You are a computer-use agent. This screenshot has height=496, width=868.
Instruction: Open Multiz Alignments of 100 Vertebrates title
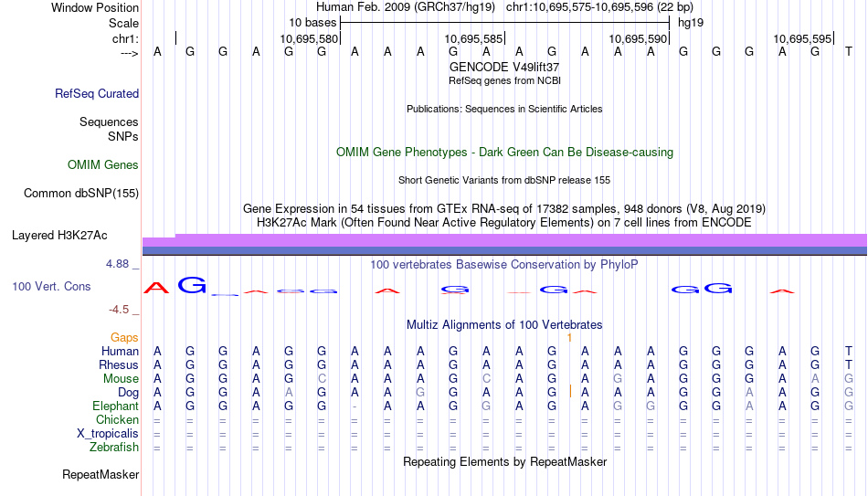pos(504,325)
